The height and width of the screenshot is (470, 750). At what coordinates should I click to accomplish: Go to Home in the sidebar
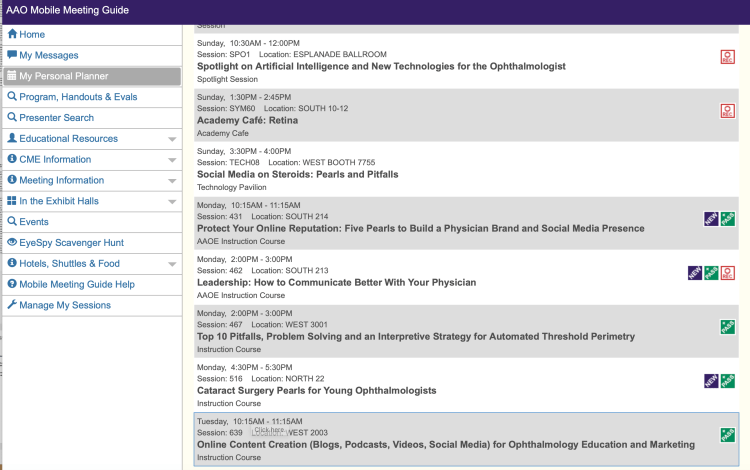click(x=92, y=34)
